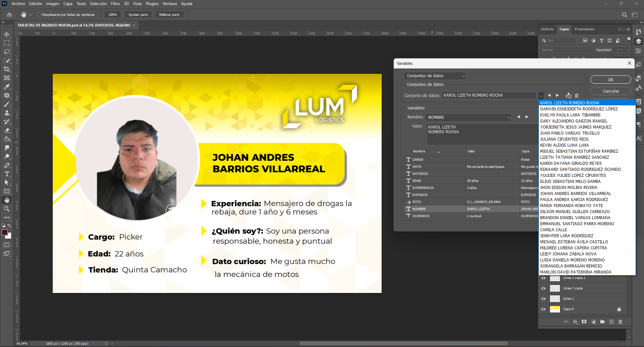The width and height of the screenshot is (644, 347).
Task: Expand the Nombre variable dropdown
Action: click(468, 117)
